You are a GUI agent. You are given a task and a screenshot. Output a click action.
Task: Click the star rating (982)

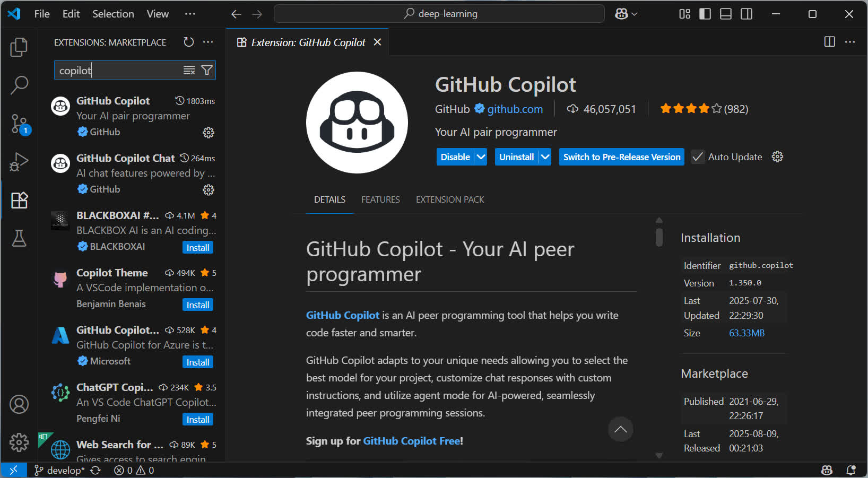704,109
